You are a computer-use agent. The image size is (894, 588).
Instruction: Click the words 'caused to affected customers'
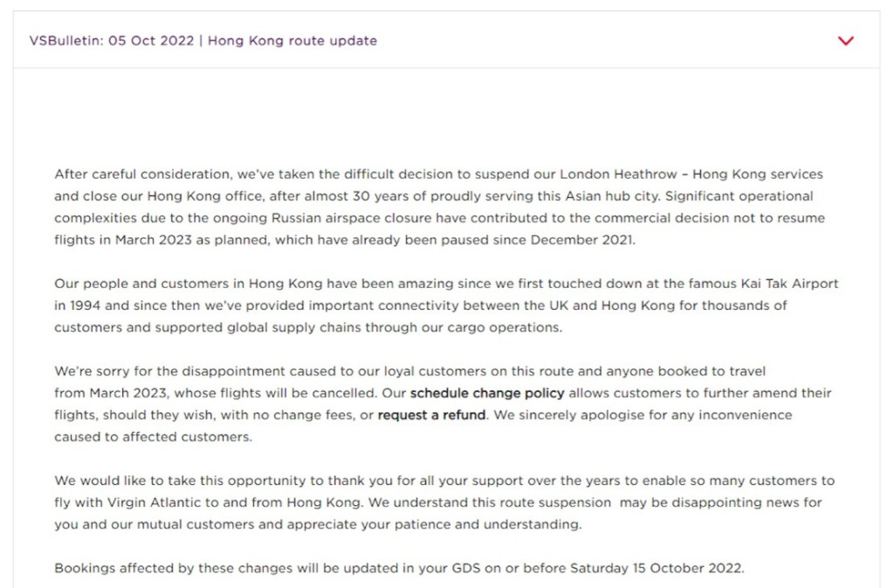[153, 436]
